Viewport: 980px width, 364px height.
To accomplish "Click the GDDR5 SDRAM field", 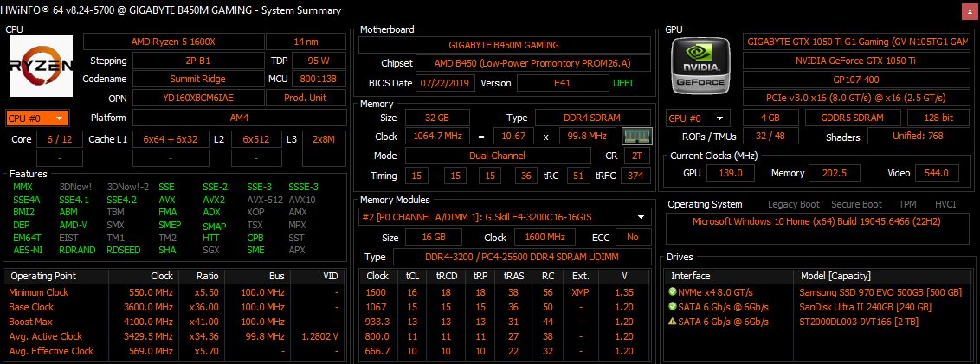I will pos(853,118).
